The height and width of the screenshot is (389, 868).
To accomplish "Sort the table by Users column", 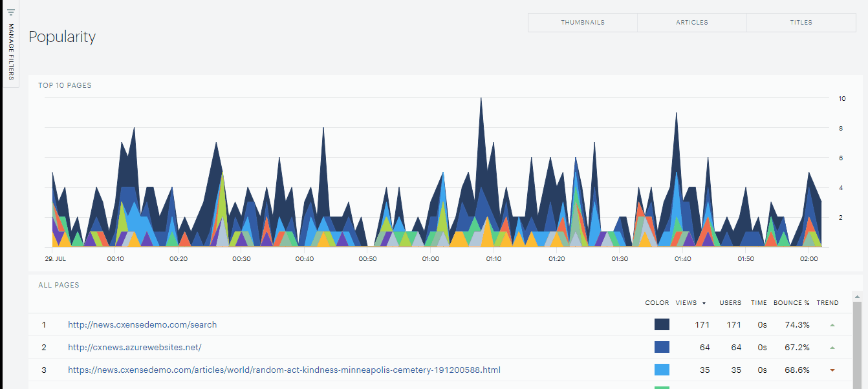I will (x=730, y=303).
